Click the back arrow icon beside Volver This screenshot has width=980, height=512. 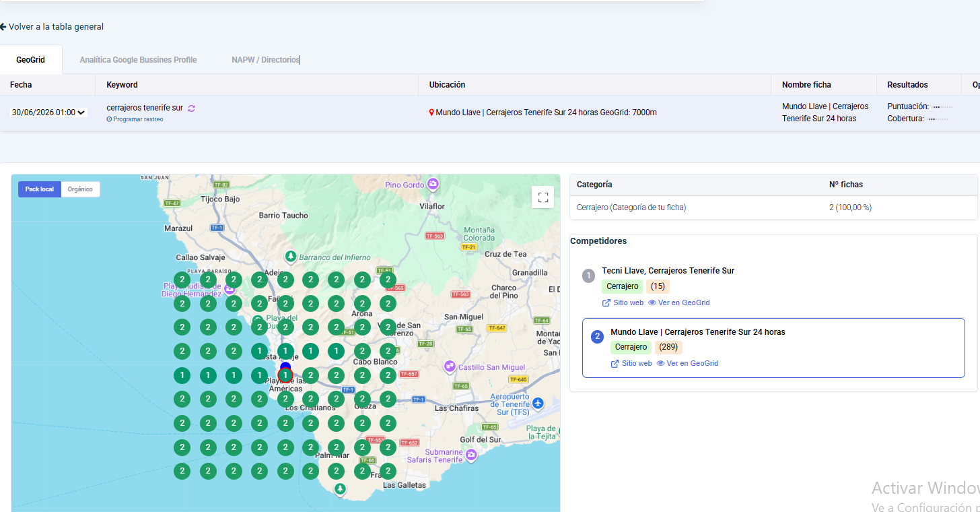(x=3, y=27)
